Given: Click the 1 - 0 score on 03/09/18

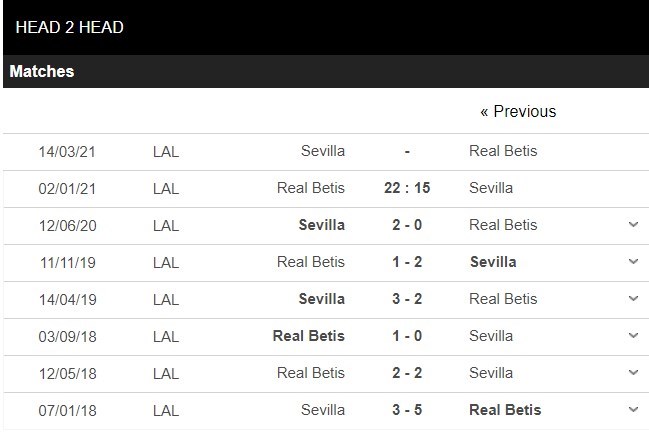Looking at the screenshot, I should (407, 336).
